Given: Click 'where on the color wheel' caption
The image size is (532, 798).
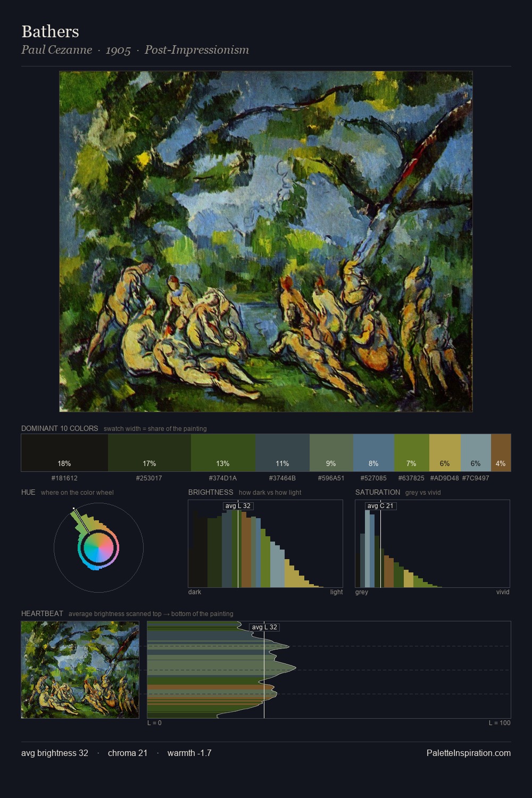Looking at the screenshot, I should coord(77,493).
